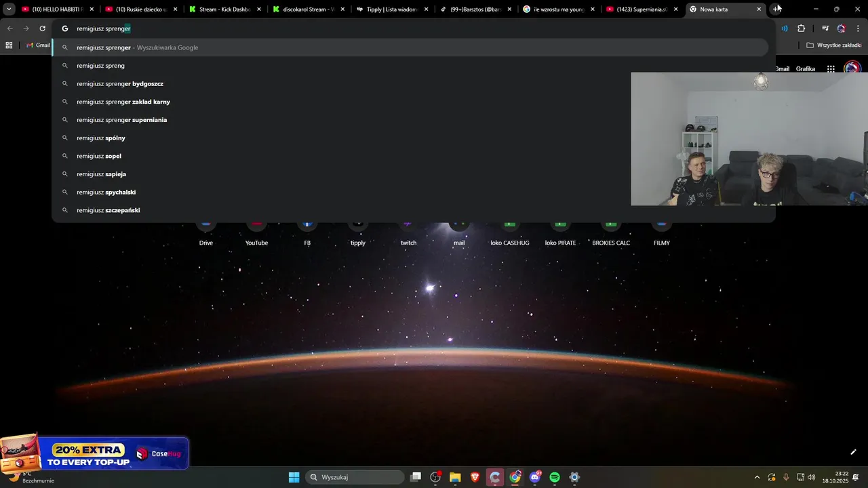Screen dimensions: 868x488
Task: Open the Wszystkie zakładki bookmarks folder
Action: [833, 45]
